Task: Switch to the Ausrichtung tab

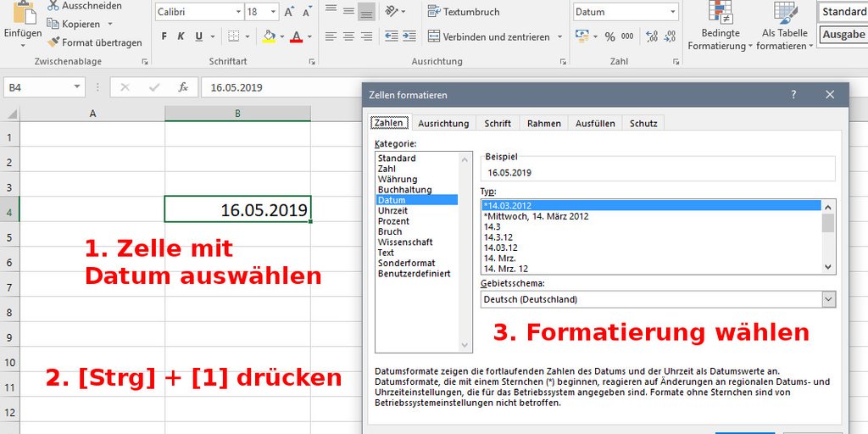Action: tap(442, 123)
